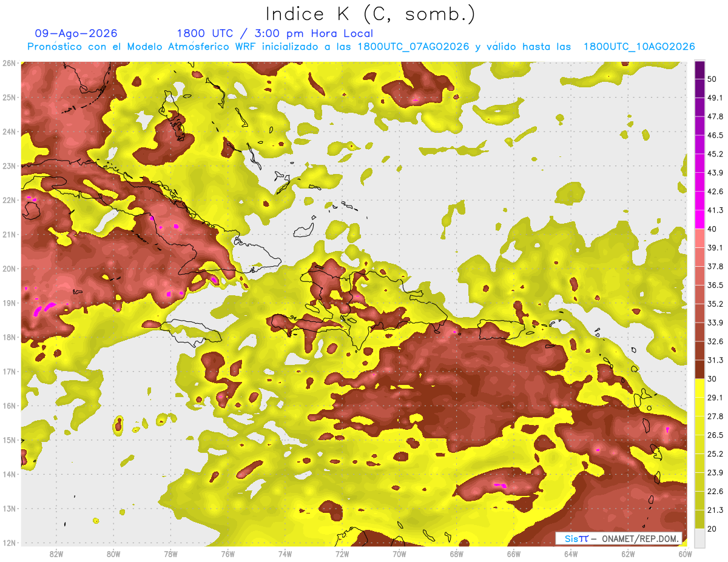Click the dark brown colorbar segment between 30 and 31.3

pos(699,369)
